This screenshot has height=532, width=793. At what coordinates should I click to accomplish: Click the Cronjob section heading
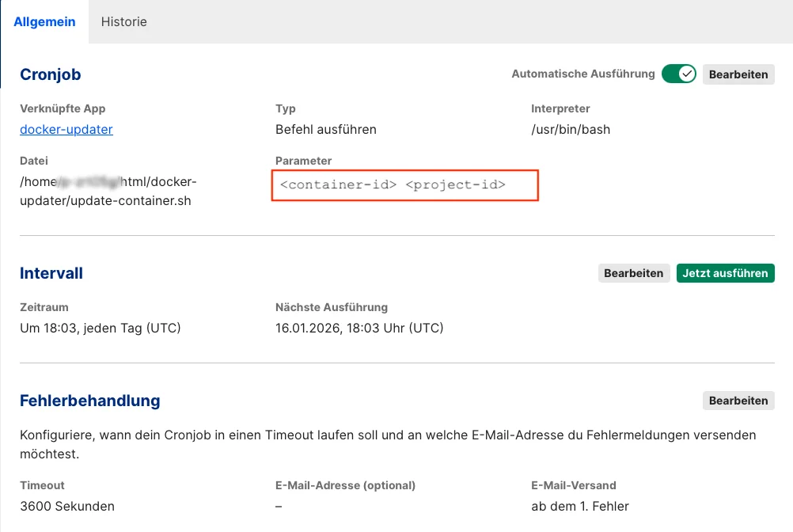click(50, 74)
